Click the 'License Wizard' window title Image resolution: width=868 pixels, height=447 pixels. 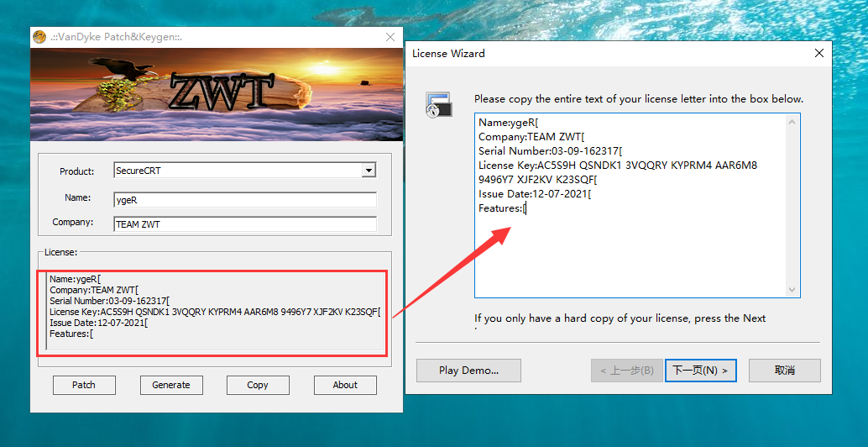point(448,53)
